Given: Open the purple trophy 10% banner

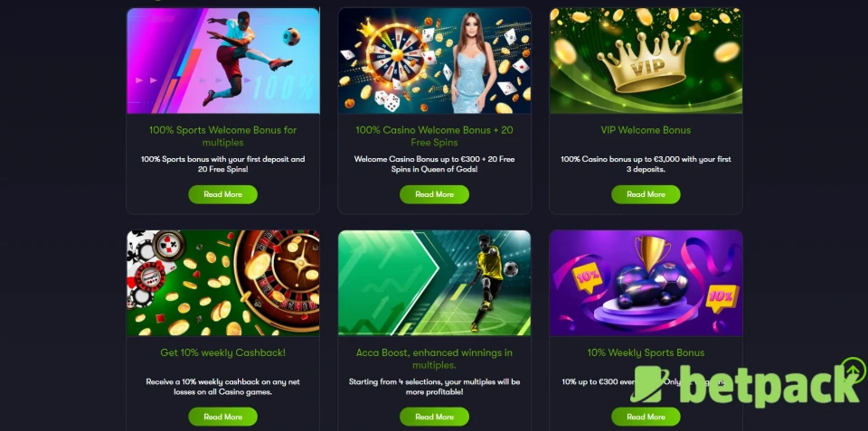Looking at the screenshot, I should pyautogui.click(x=646, y=283).
